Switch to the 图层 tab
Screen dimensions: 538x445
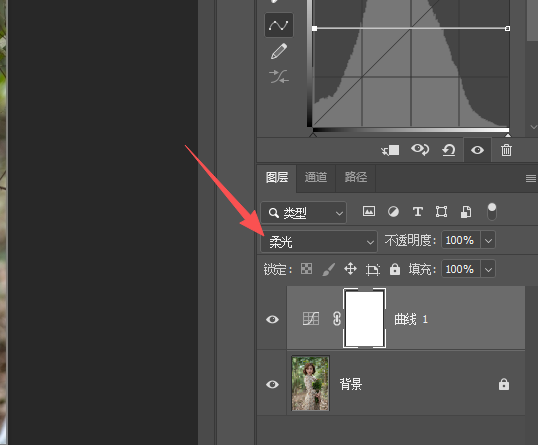277,177
